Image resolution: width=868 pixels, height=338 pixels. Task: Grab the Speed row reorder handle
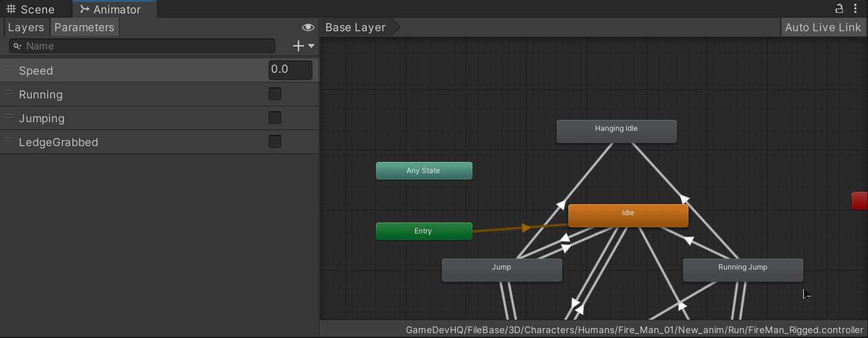[9, 69]
